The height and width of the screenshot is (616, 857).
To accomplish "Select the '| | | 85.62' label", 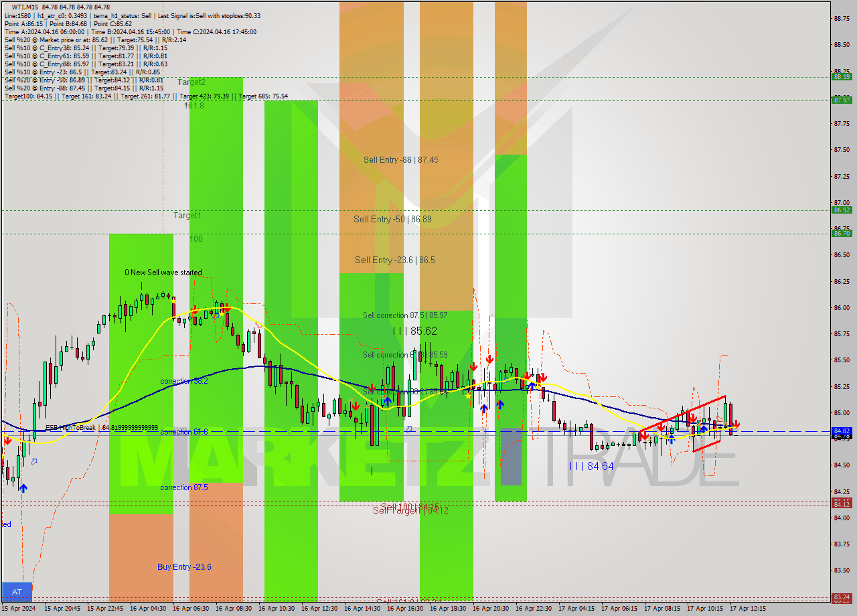I will pyautogui.click(x=415, y=331).
